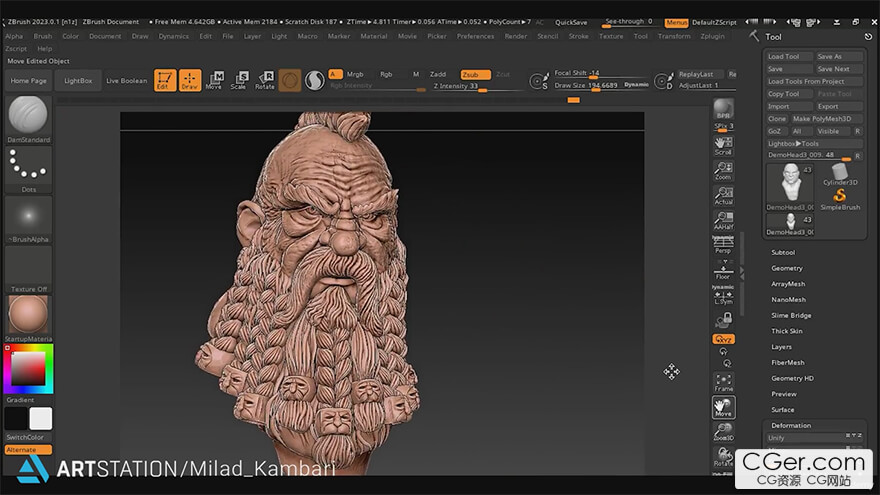Toggle Mrgb mode
The width and height of the screenshot is (880, 495).
pos(355,75)
